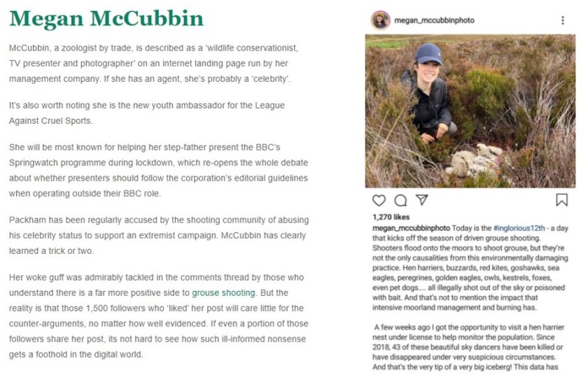Click paragraph beginning 'Her woke guff'
588x377 pixels.
pos(158,316)
